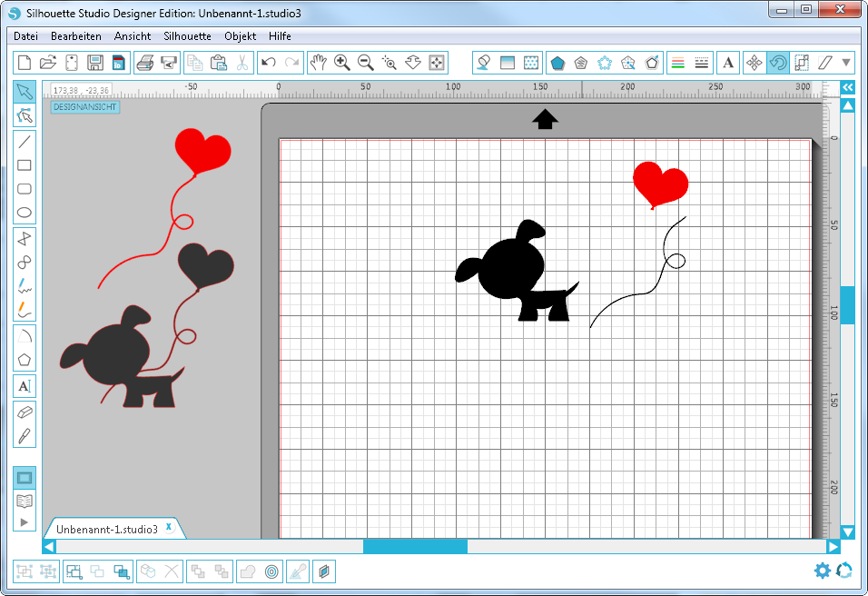Switch to the Library view mode
868x596 pixels.
point(25,501)
